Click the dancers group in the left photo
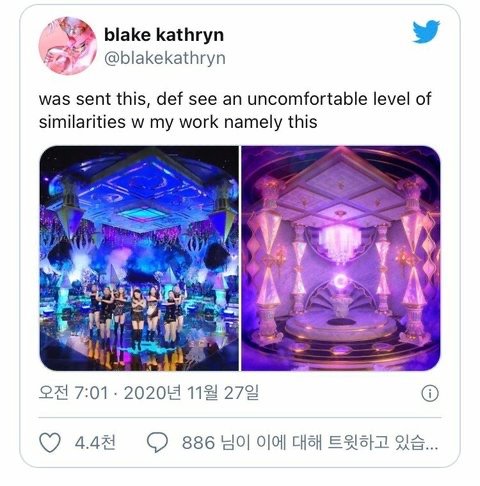 [137, 312]
